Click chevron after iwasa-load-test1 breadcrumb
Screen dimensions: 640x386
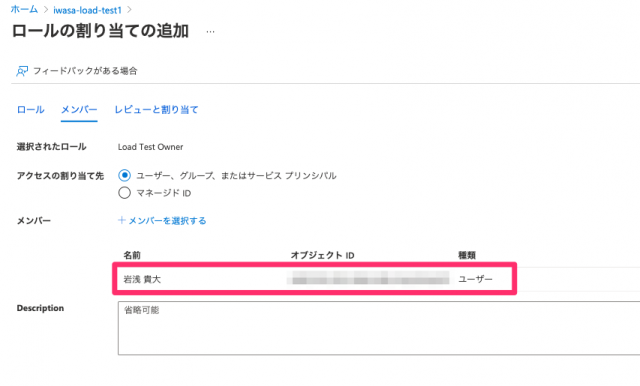pos(129,9)
